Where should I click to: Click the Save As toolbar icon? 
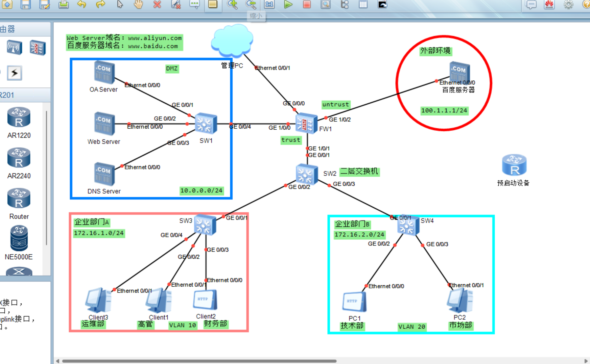(x=44, y=4)
